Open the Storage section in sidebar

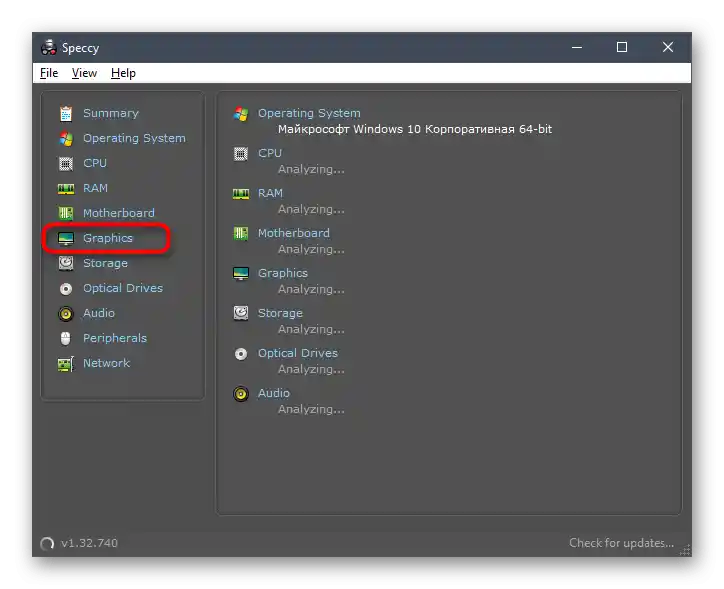(x=105, y=263)
